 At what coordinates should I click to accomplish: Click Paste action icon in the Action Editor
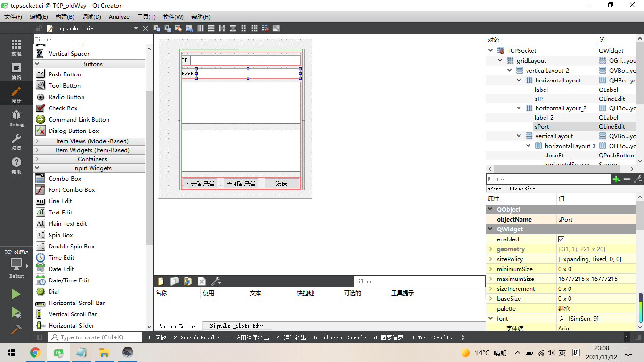188,281
